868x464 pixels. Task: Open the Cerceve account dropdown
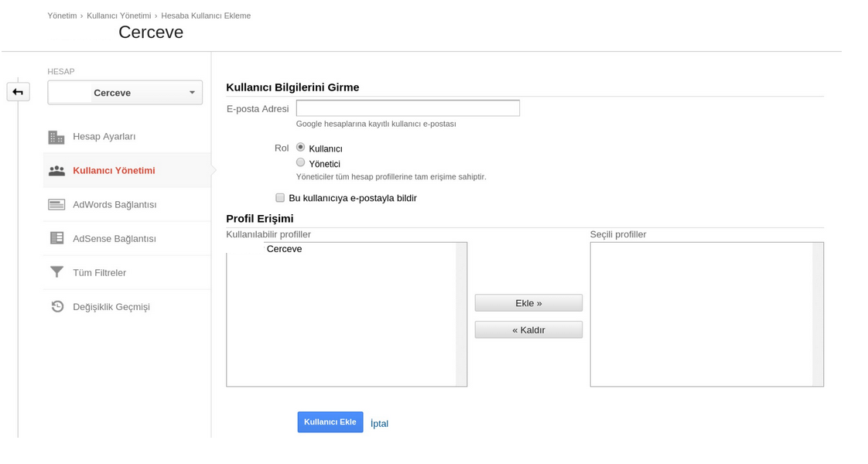[x=125, y=93]
